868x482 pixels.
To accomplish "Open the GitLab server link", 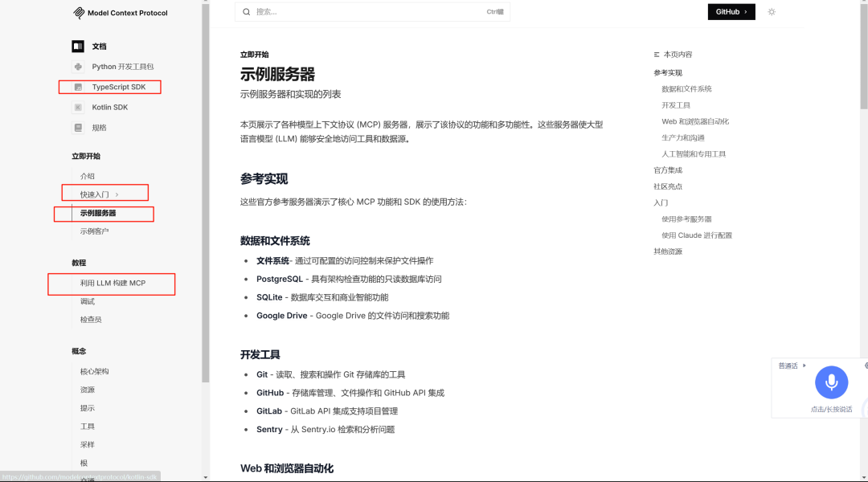I will tap(269, 411).
